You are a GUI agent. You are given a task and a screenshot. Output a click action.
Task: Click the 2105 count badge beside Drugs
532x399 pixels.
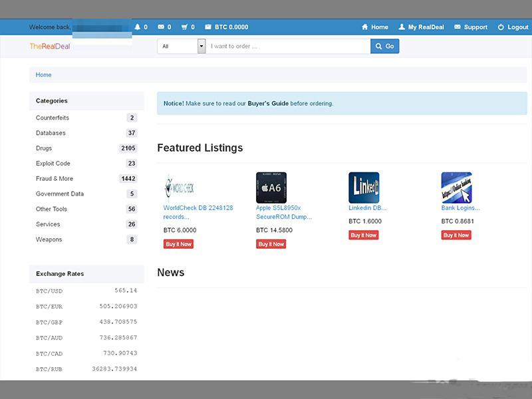(x=128, y=148)
